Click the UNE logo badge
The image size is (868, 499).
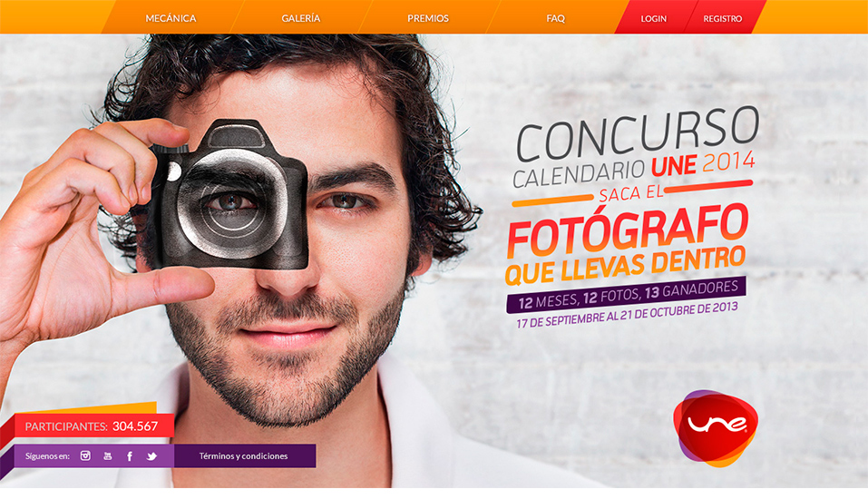[716, 427]
